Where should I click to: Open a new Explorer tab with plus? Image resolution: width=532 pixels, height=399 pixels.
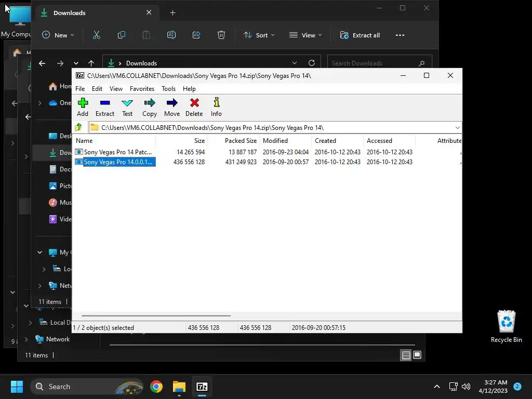point(172,13)
